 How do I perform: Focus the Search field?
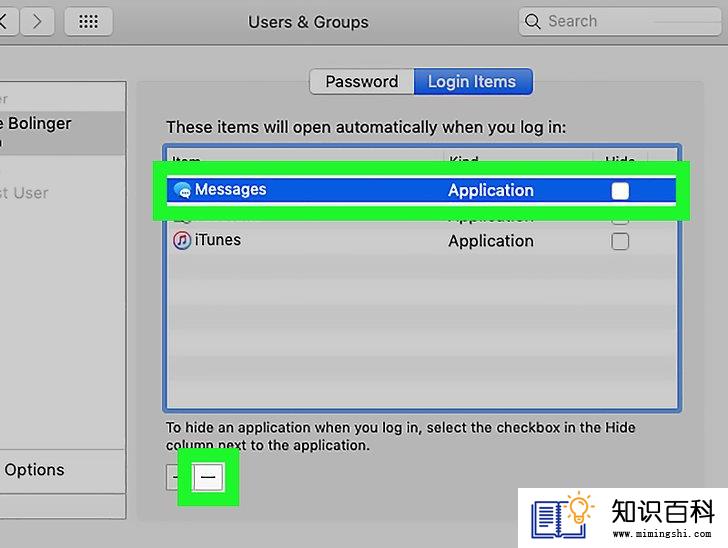coord(620,21)
